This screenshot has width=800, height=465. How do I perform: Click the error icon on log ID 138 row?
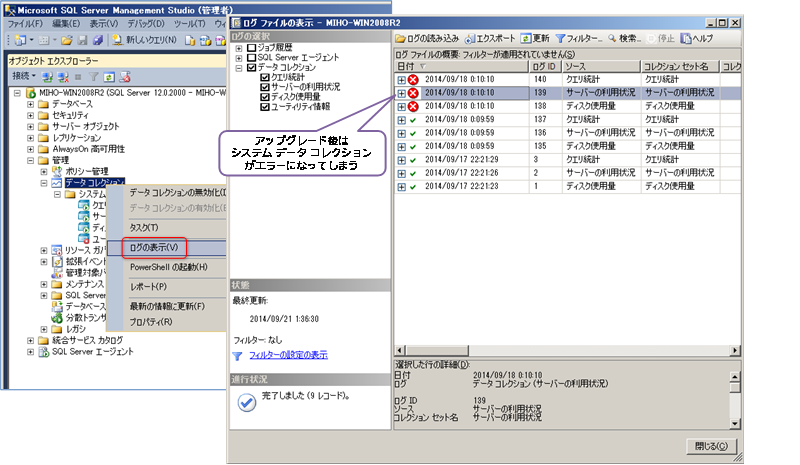(x=413, y=106)
